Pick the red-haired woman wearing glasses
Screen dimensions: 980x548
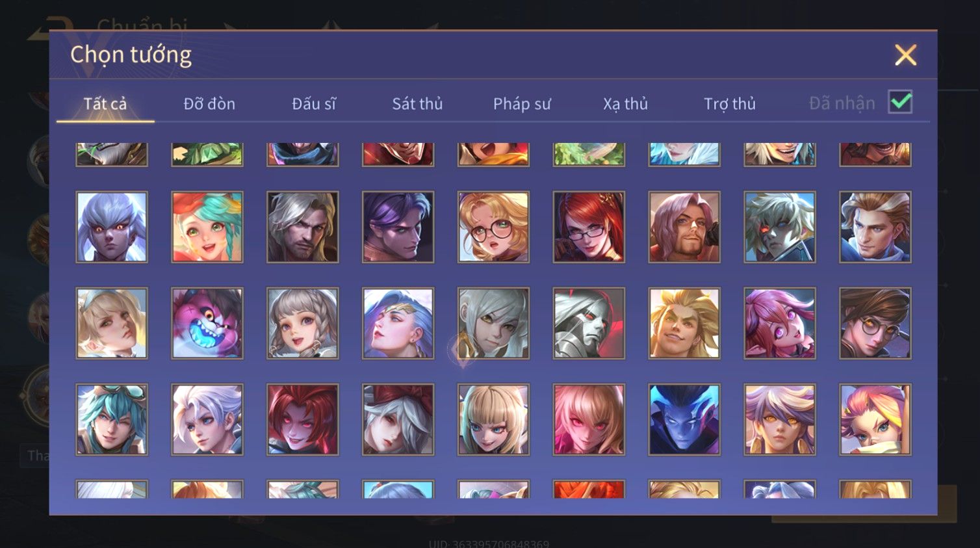(x=589, y=227)
